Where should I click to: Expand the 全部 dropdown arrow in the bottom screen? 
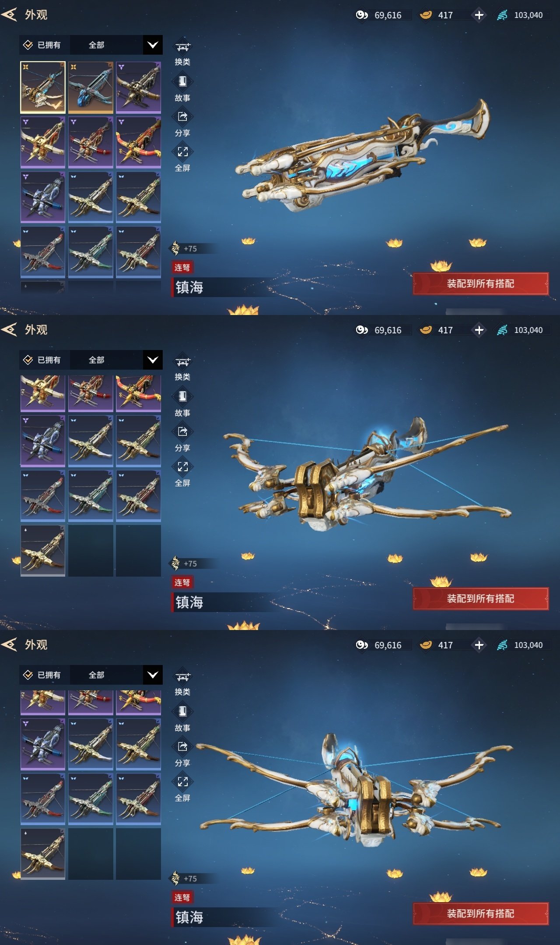[153, 675]
